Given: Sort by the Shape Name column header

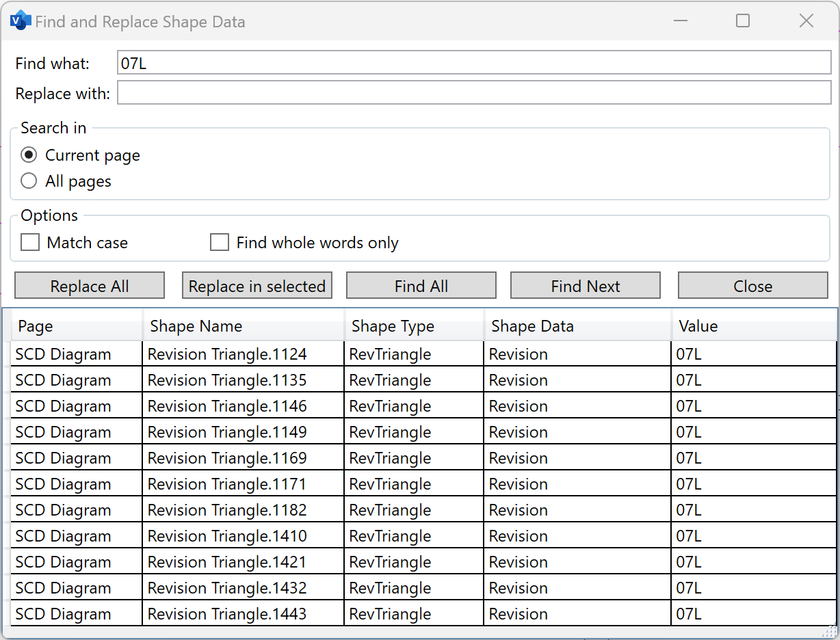Looking at the screenshot, I should point(244,327).
